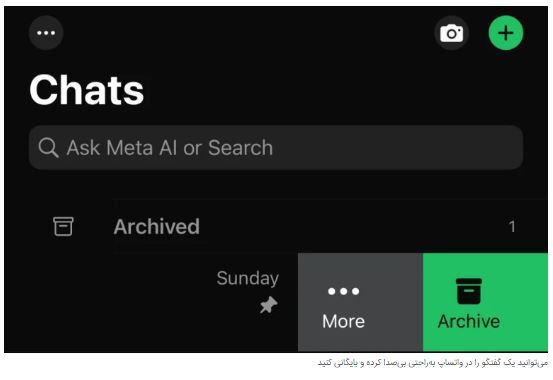Open the camera from the top bar
Image resolution: width=553 pixels, height=380 pixels.
pyautogui.click(x=451, y=33)
